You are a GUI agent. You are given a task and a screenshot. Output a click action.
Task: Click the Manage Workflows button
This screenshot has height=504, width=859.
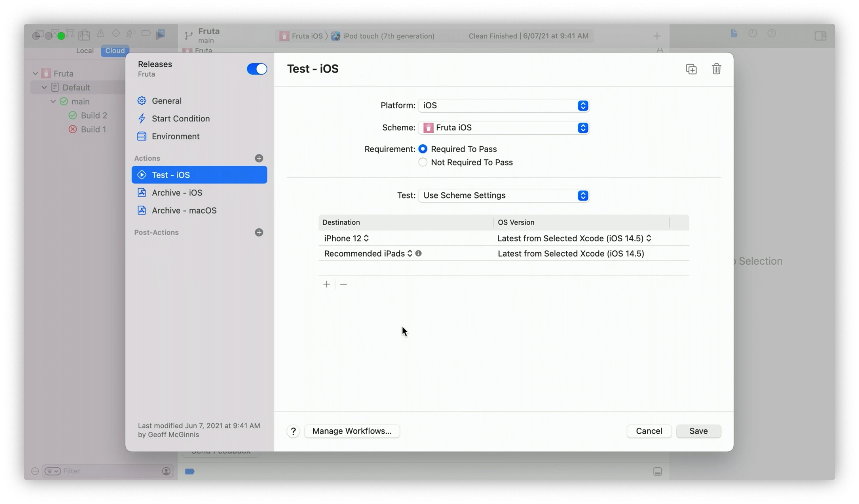(x=352, y=431)
